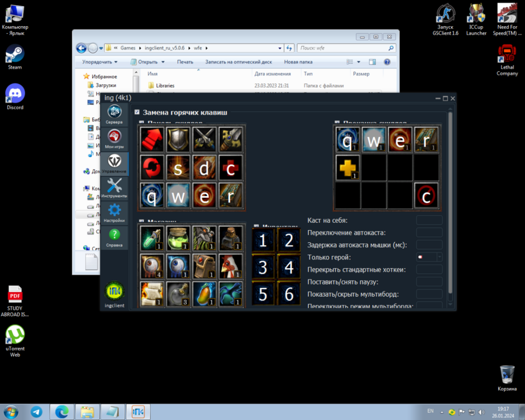Open the Упорядочить dropdown menu
This screenshot has height=420, width=525.
click(x=100, y=62)
